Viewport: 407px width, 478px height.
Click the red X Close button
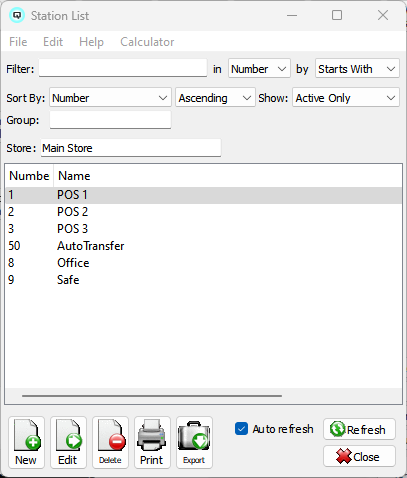point(359,456)
